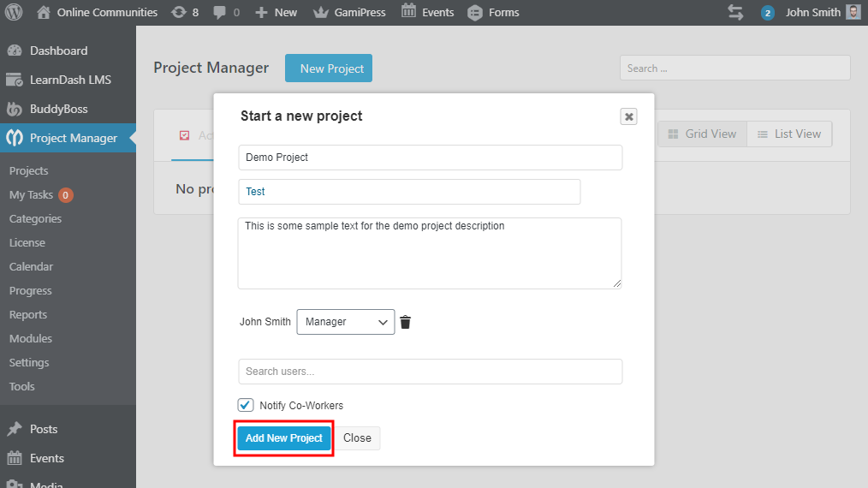The height and width of the screenshot is (488, 868).
Task: Click the Search users input field
Action: [430, 372]
